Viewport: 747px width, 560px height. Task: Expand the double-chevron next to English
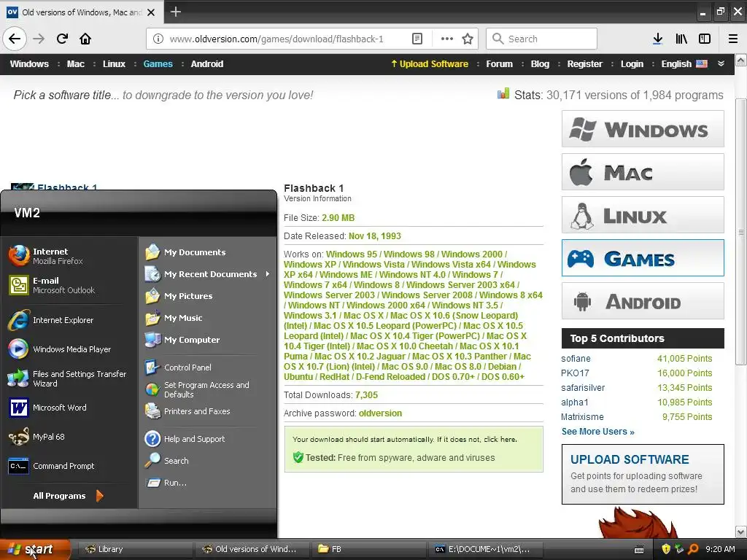[x=721, y=63]
